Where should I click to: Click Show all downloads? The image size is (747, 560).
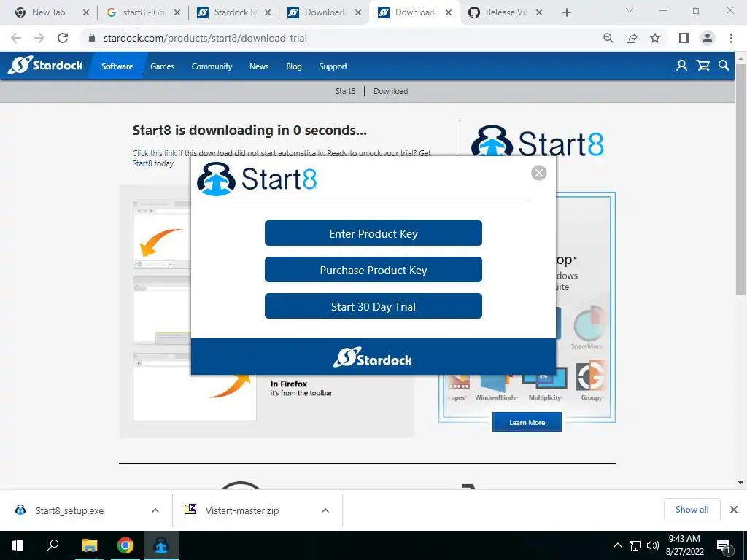692,510
